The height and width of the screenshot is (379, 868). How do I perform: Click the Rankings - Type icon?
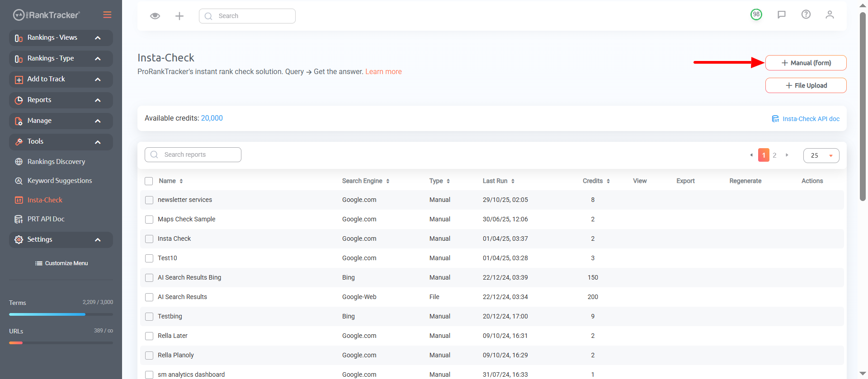pyautogui.click(x=19, y=59)
